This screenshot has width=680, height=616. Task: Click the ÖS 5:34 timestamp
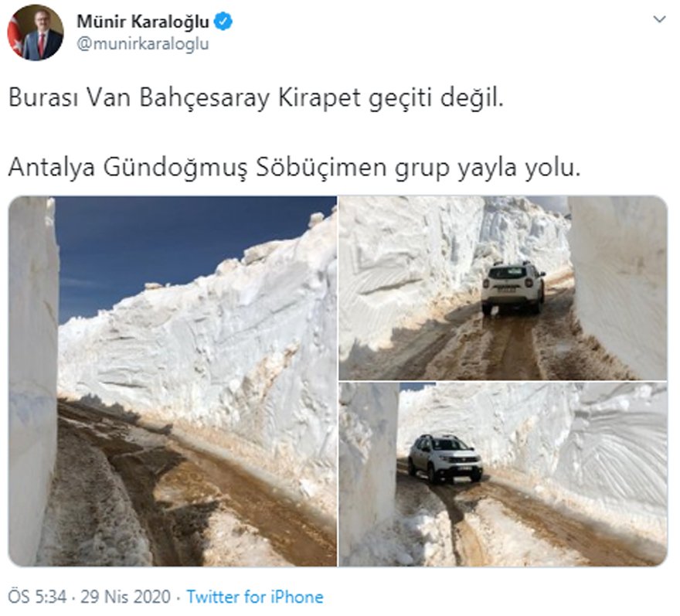[x=37, y=597]
